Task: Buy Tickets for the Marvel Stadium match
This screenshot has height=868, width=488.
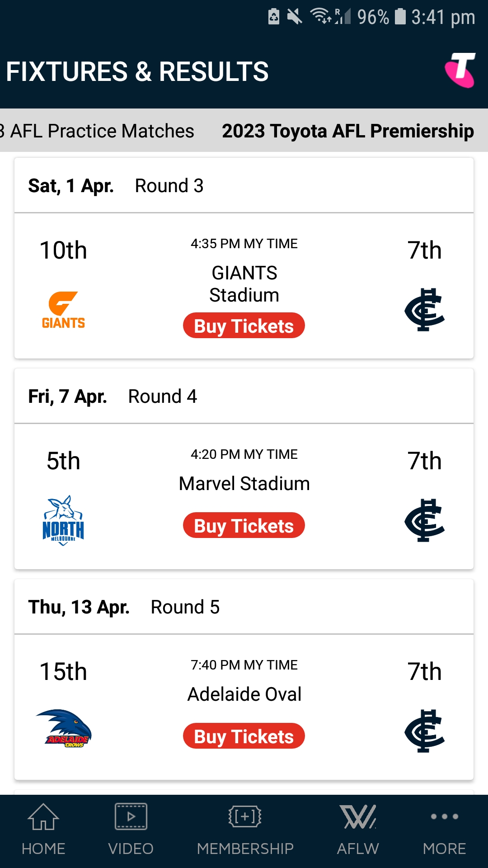Action: pyautogui.click(x=244, y=525)
